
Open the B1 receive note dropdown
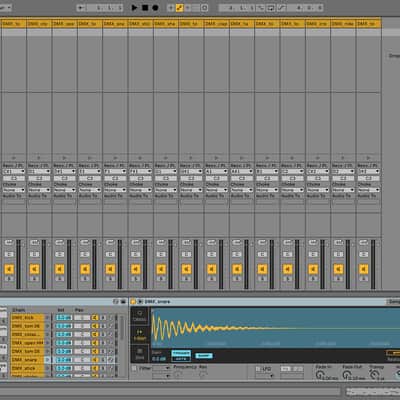[x=267, y=171]
